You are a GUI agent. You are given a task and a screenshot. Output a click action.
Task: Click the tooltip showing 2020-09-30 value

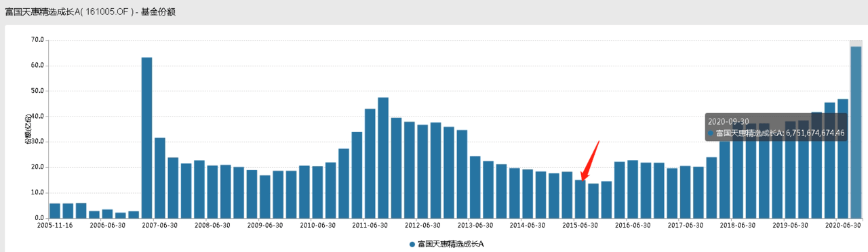(x=776, y=127)
